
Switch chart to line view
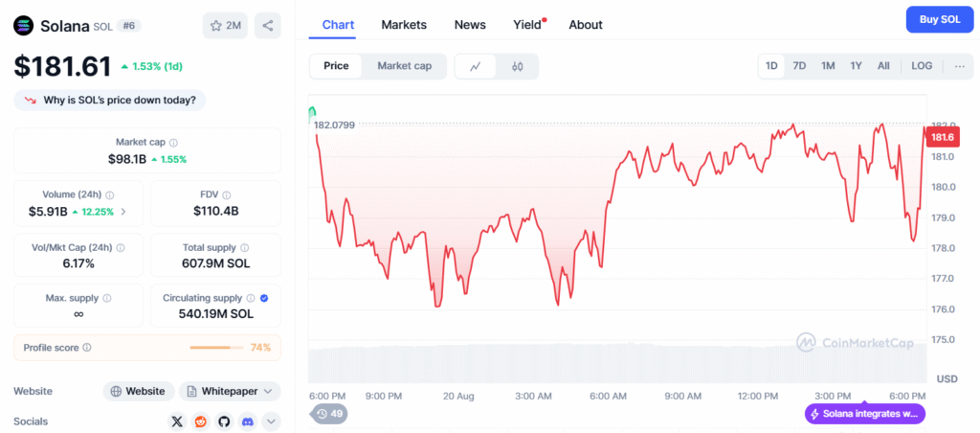(475, 66)
